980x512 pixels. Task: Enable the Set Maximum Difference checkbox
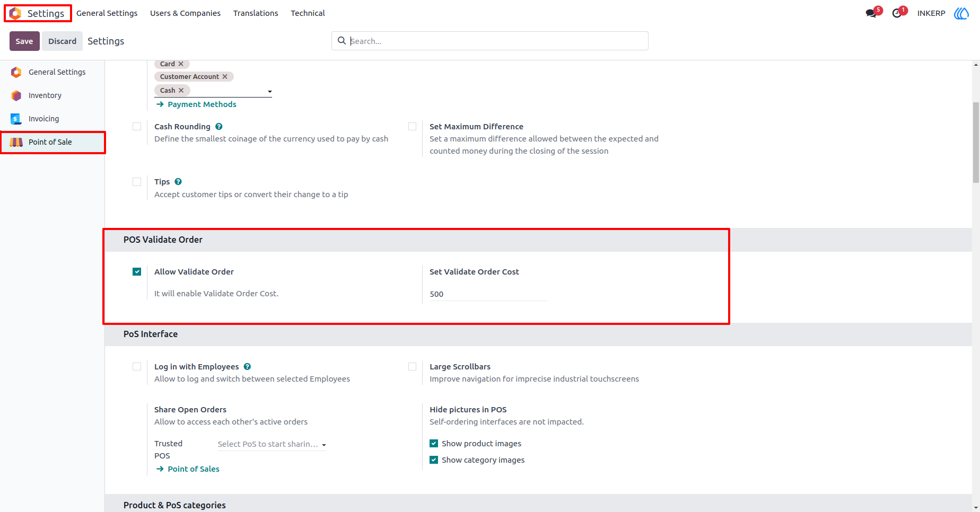point(412,127)
